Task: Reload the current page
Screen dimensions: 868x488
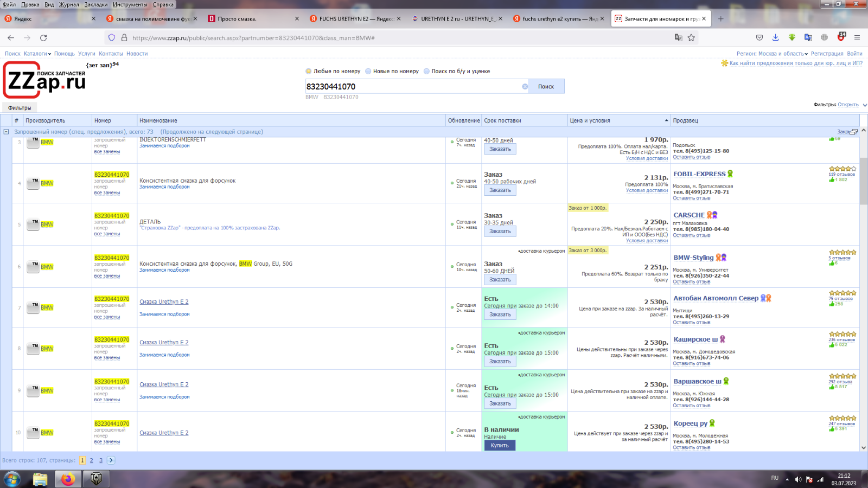Action: (x=43, y=38)
